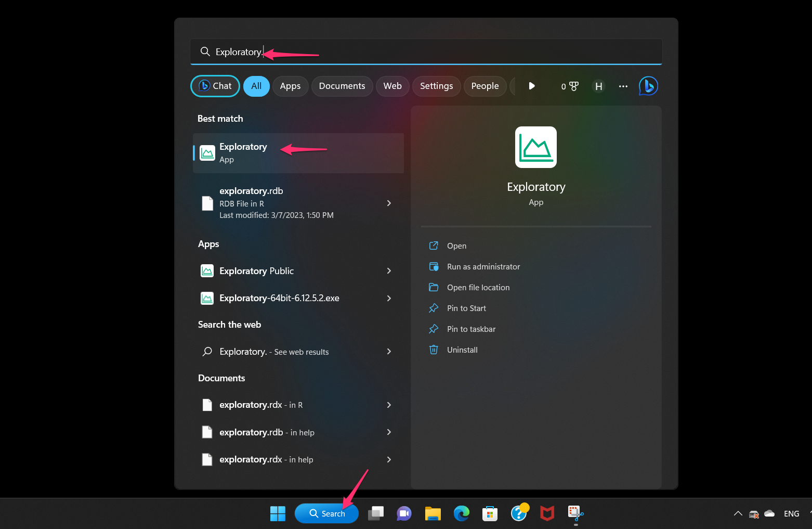Switch to the Apps search filter
Image resolution: width=812 pixels, height=529 pixels.
[x=290, y=86]
